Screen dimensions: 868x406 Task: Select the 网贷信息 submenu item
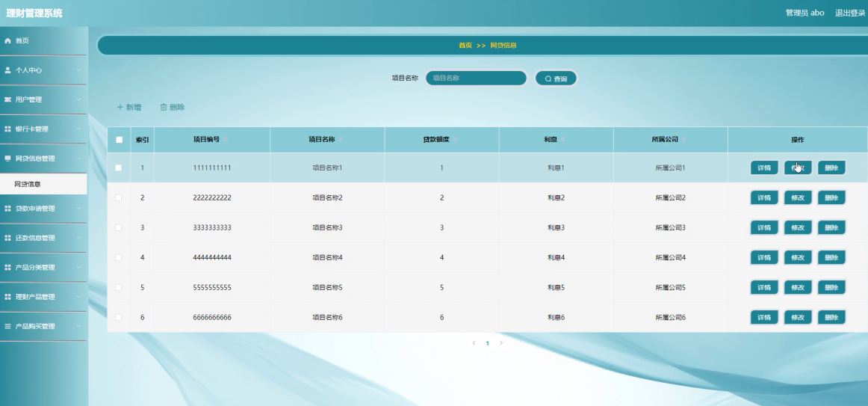pyautogui.click(x=43, y=184)
